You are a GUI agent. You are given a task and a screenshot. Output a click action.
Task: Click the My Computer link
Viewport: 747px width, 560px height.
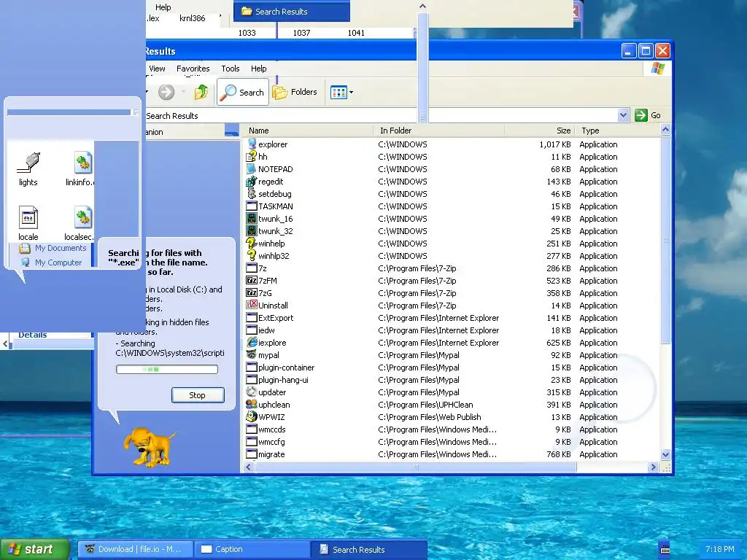pyautogui.click(x=58, y=262)
